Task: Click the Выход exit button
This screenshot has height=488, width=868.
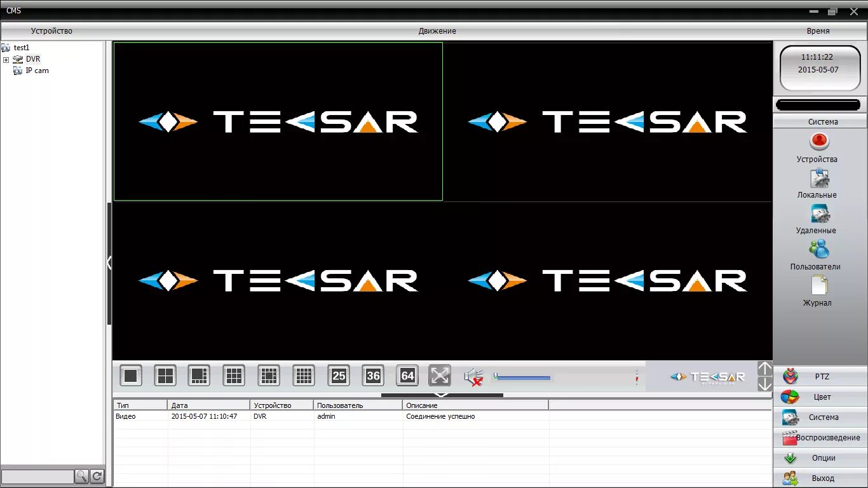Action: coord(820,478)
